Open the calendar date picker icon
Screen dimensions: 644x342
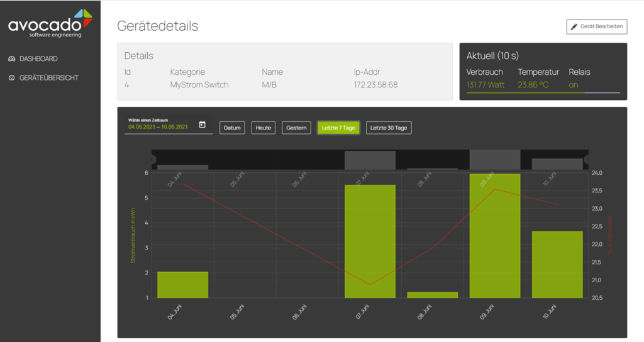coord(202,125)
